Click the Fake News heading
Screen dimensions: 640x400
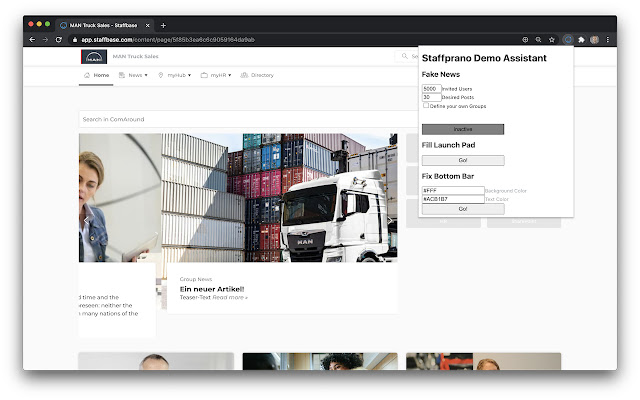(441, 74)
